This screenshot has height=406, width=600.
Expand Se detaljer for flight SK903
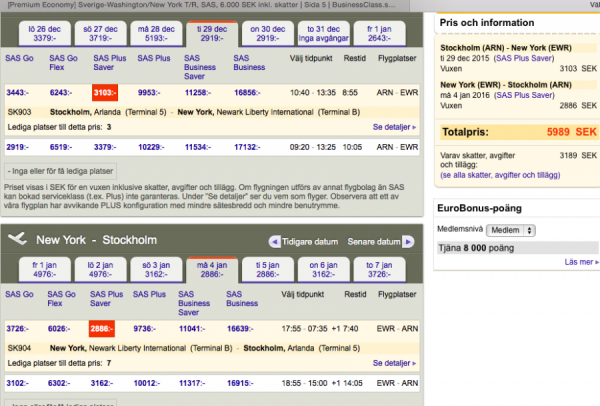coord(395,128)
